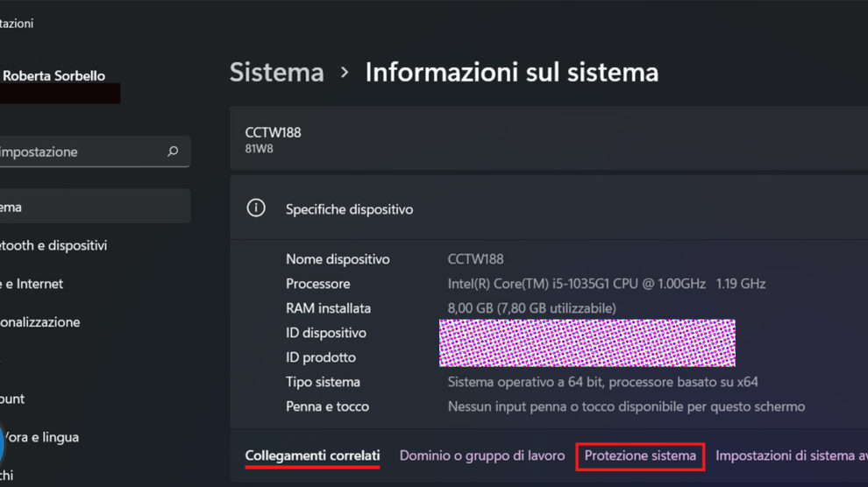Click the globe icon next to Ora e lingua
The height and width of the screenshot is (487, 868).
pyautogui.click(x=3, y=442)
